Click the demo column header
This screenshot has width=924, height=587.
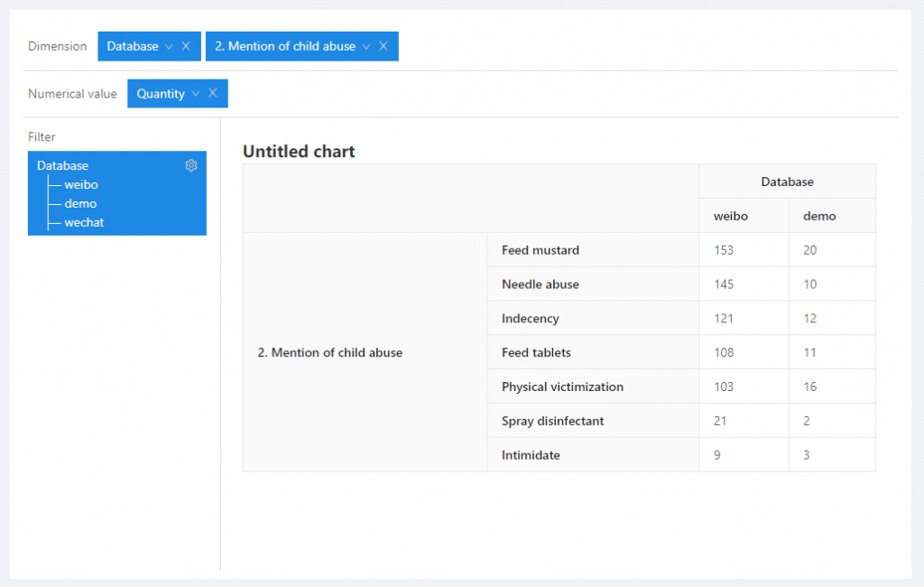pos(819,216)
